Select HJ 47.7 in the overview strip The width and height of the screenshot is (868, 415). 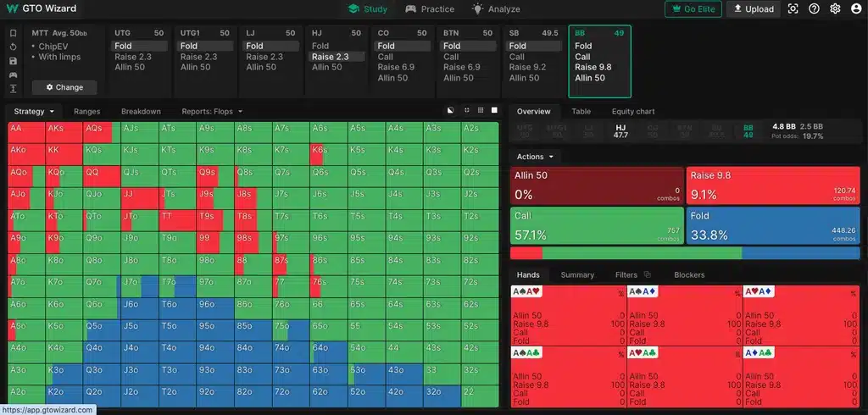(620, 131)
